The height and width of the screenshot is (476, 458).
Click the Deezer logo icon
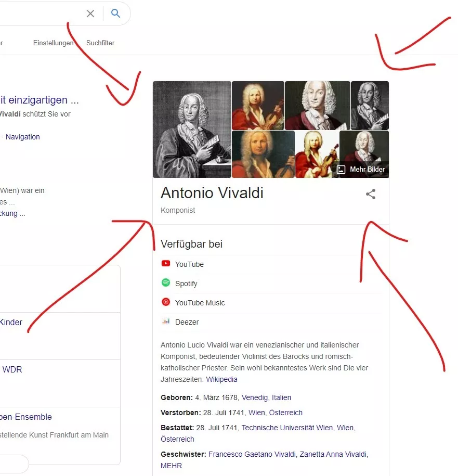point(166,321)
